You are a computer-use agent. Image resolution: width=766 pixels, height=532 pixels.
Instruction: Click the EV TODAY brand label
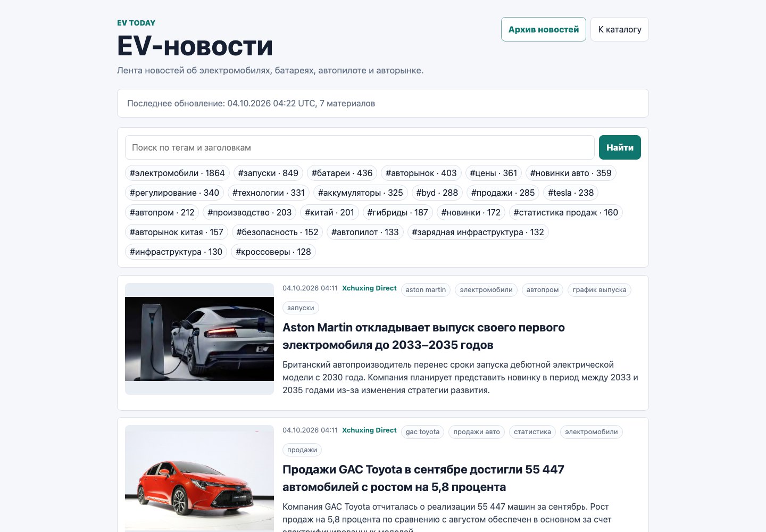pos(136,23)
